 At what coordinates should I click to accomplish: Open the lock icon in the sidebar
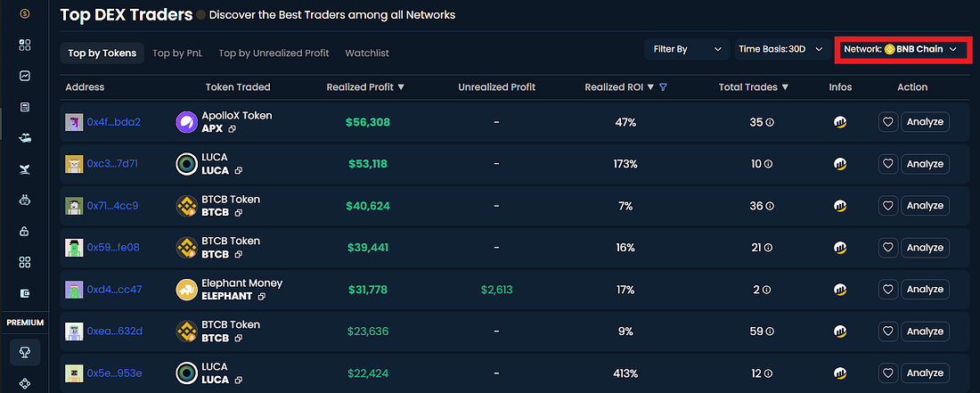click(25, 232)
